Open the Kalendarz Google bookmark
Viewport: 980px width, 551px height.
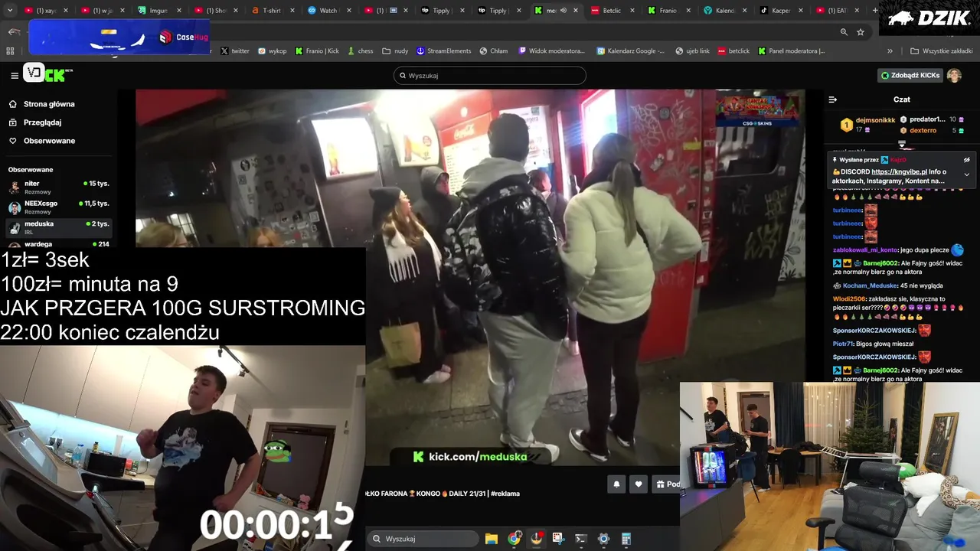coord(630,51)
